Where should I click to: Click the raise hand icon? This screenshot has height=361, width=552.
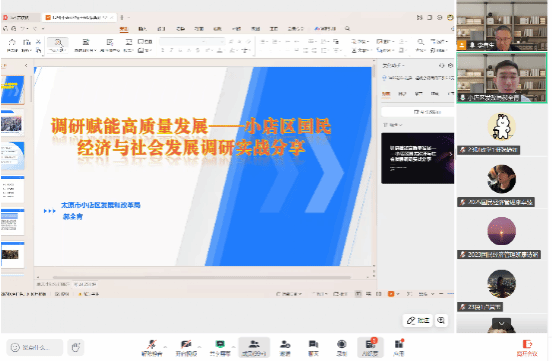tap(76, 347)
